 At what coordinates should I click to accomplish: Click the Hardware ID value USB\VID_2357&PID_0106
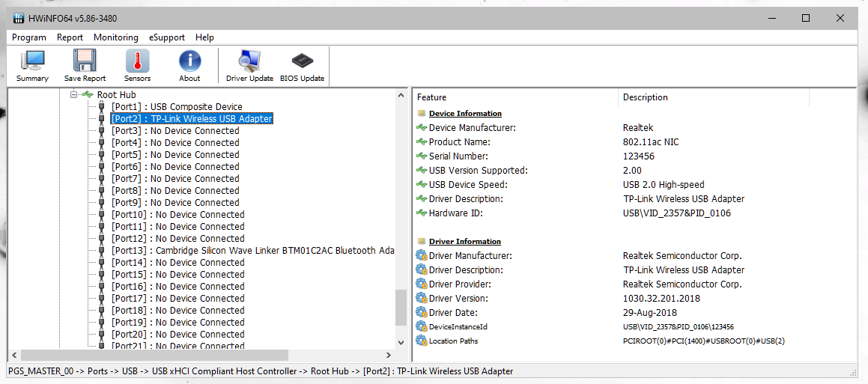coord(676,213)
